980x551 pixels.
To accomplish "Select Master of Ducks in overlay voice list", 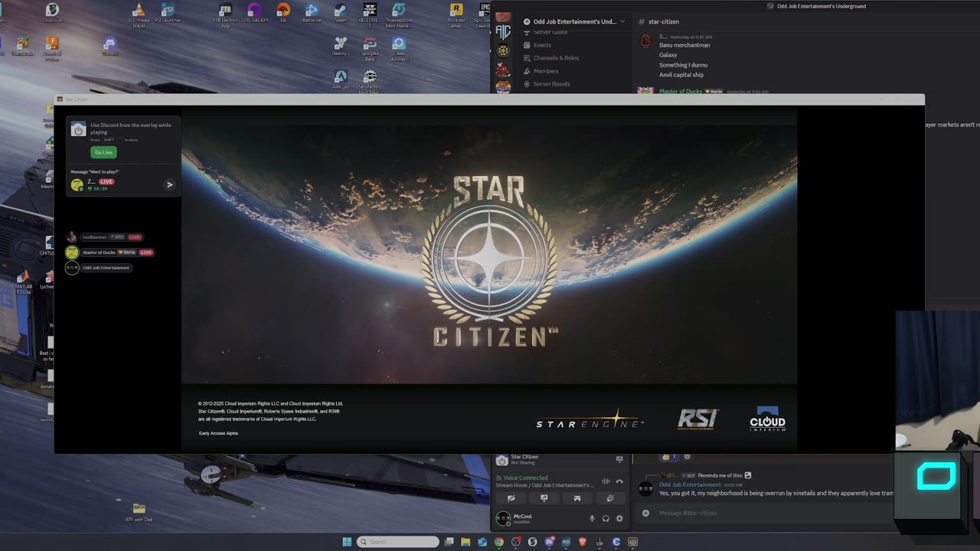I will click(109, 253).
